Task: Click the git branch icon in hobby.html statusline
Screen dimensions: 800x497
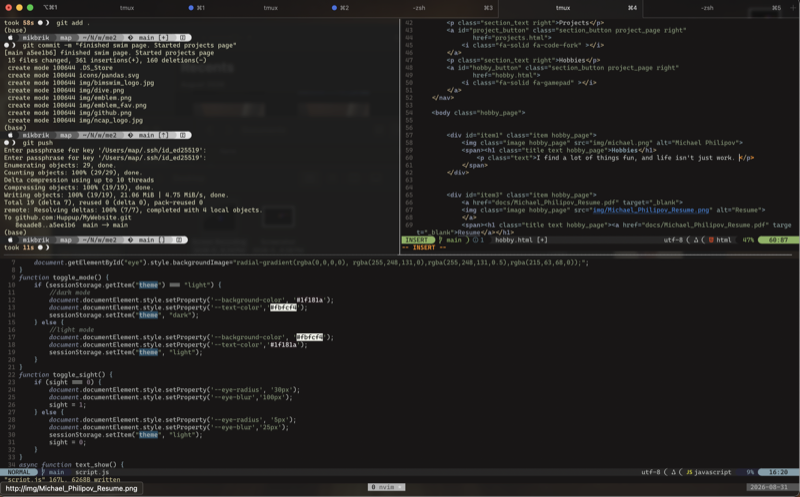Action: [440, 240]
